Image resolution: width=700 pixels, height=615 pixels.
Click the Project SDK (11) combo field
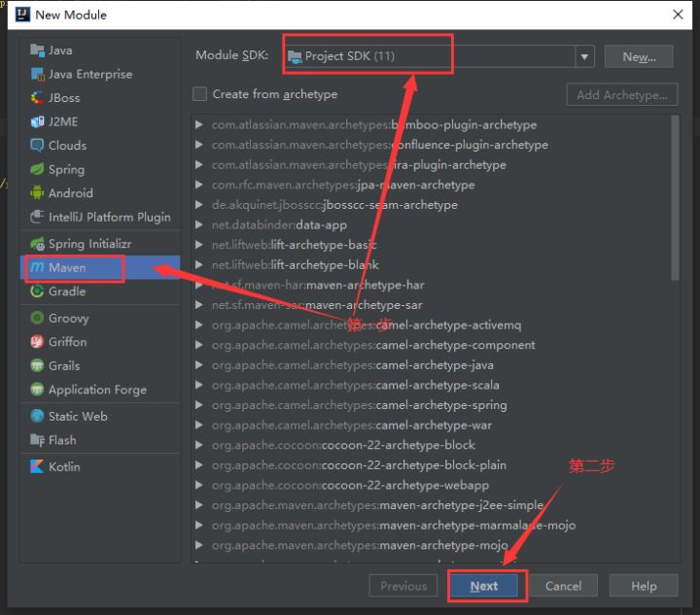(x=439, y=56)
